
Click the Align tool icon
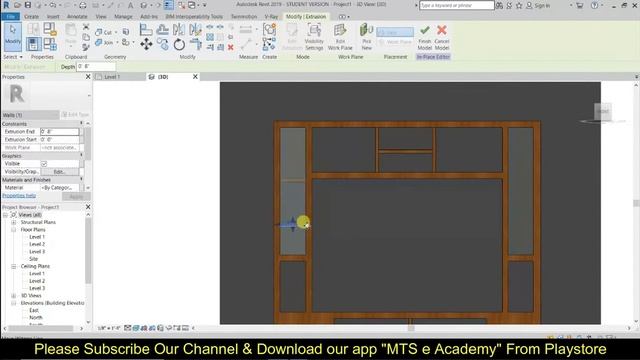pyautogui.click(x=146, y=30)
